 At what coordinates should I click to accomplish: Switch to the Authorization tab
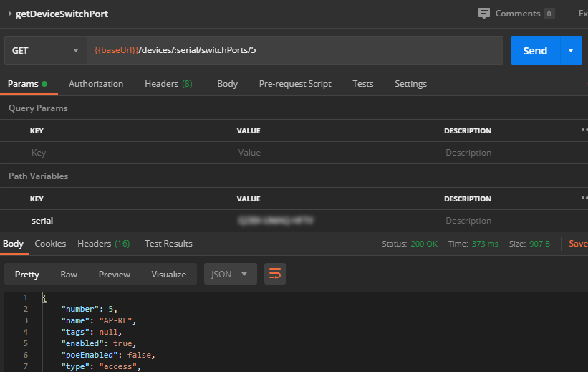click(96, 84)
